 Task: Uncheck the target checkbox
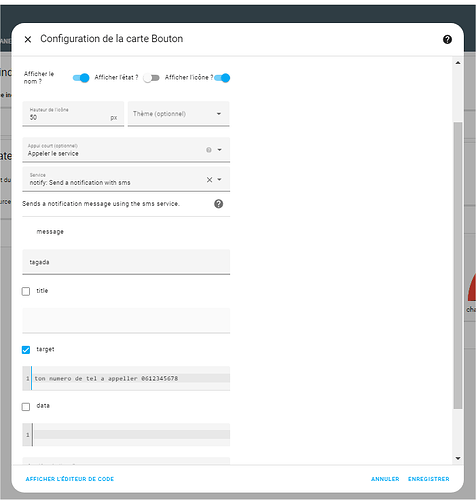[26, 350]
